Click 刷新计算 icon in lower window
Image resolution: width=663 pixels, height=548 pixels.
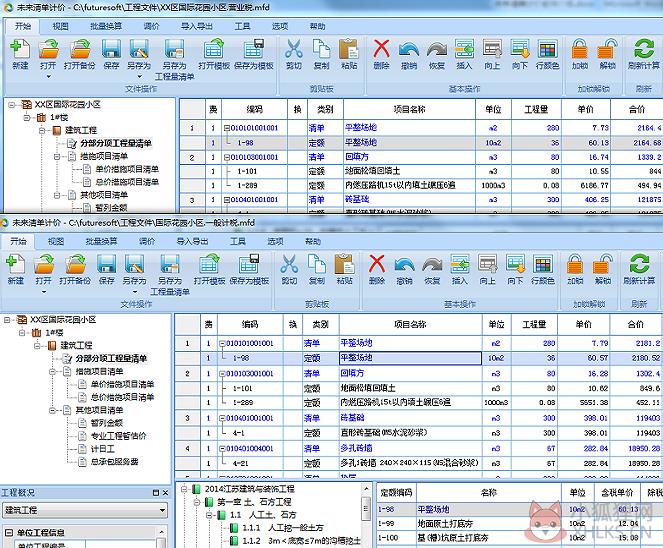point(639,264)
